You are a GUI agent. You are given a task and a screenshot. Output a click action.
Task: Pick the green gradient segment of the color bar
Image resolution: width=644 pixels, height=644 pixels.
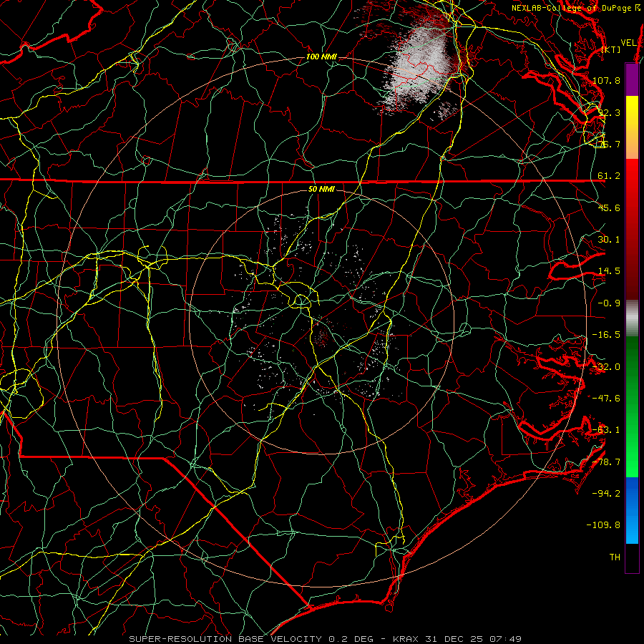coord(632,406)
